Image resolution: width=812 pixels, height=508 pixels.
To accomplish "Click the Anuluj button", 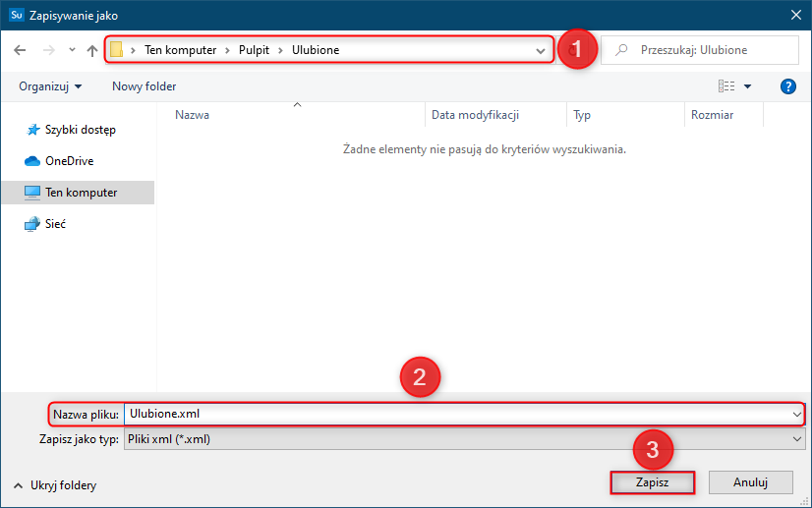I will pos(750,482).
